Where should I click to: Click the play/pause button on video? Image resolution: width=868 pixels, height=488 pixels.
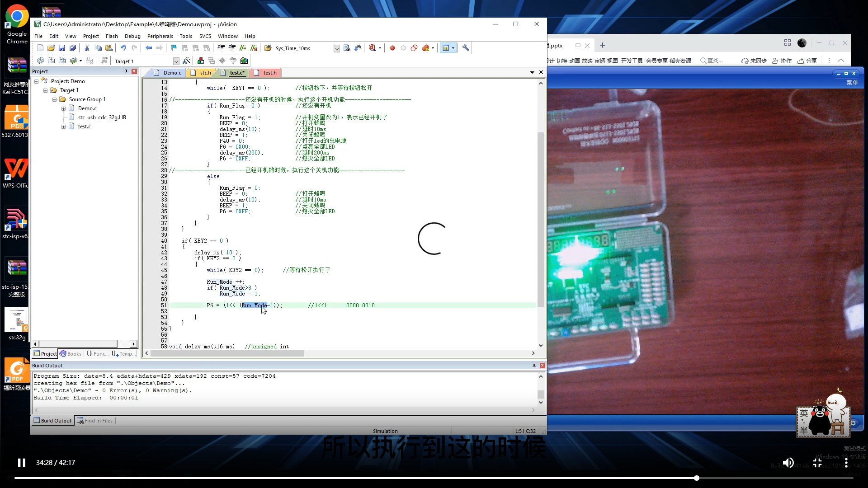tap(22, 462)
